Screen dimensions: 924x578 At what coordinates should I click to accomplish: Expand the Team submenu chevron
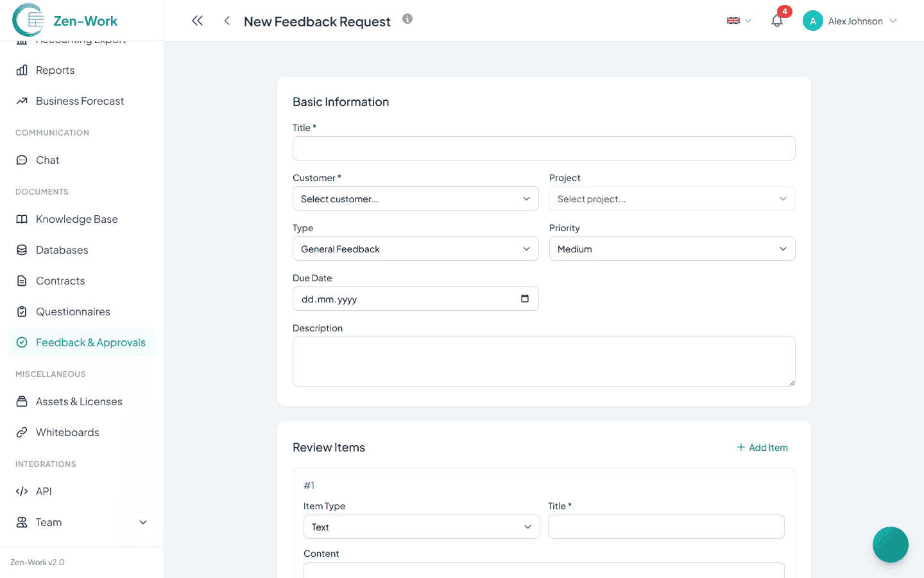[143, 522]
